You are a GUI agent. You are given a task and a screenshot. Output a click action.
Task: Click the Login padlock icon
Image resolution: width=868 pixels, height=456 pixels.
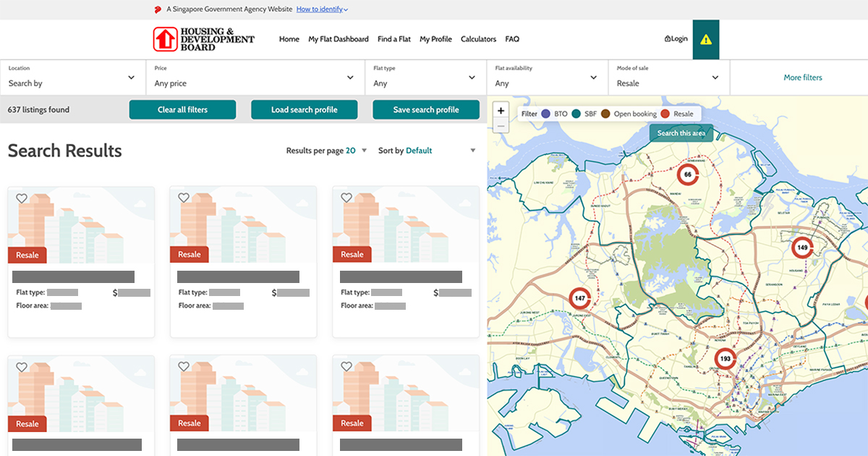(x=668, y=38)
